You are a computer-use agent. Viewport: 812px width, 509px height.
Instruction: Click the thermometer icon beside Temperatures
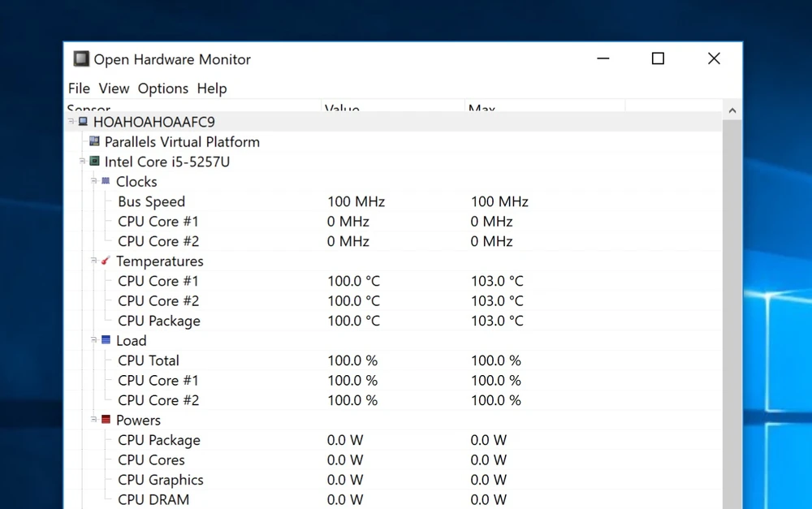[106, 261]
